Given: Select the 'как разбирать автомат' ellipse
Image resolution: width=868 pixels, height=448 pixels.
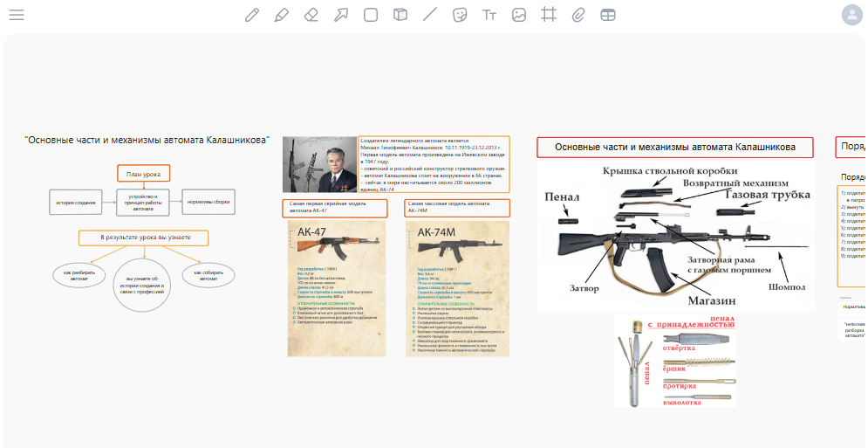Looking at the screenshot, I should (79, 275).
